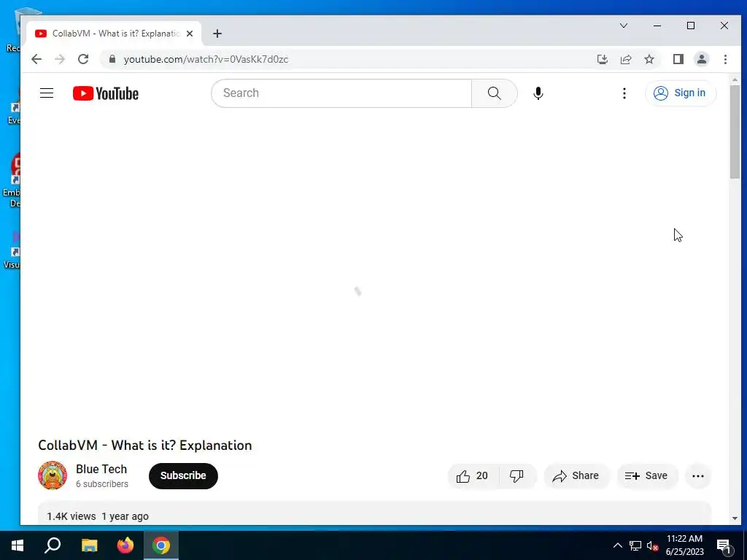Image resolution: width=747 pixels, height=560 pixels.
Task: Open Windows taskbar search
Action: (53, 545)
